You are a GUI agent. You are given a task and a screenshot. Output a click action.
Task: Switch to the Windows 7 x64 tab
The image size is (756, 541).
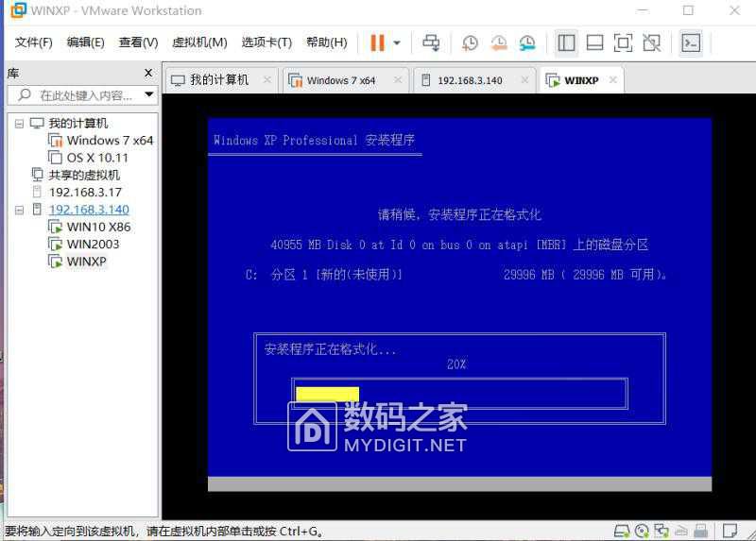[x=340, y=80]
